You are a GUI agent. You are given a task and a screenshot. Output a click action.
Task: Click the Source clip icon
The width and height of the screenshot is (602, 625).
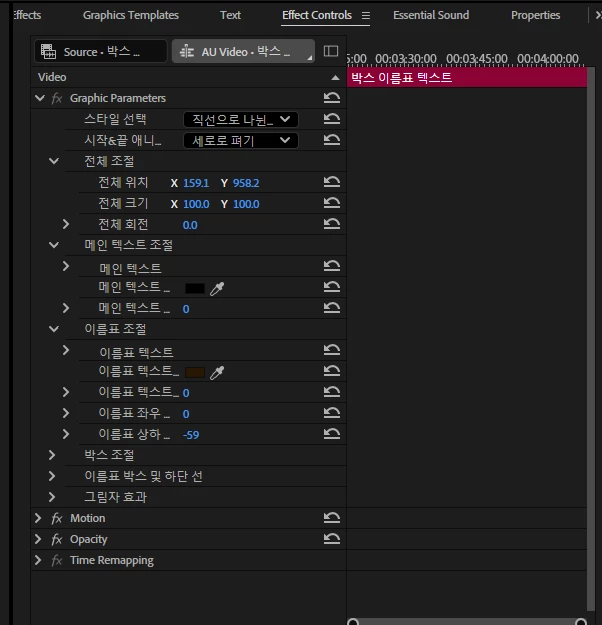(48, 52)
